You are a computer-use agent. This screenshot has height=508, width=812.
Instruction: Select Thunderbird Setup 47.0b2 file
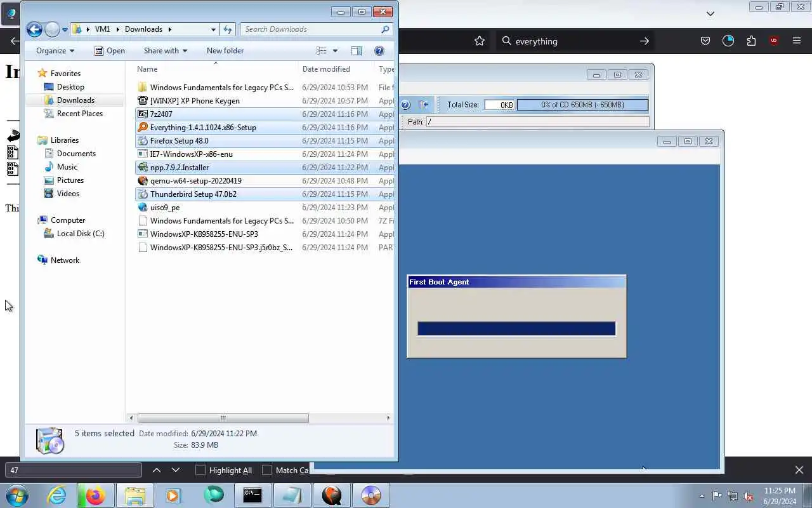click(193, 194)
